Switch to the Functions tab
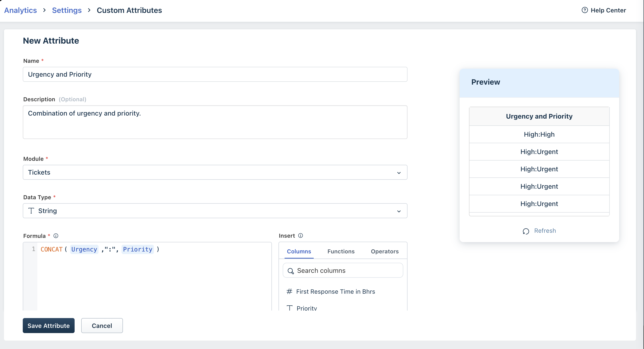This screenshot has height=349, width=644. coord(341,251)
